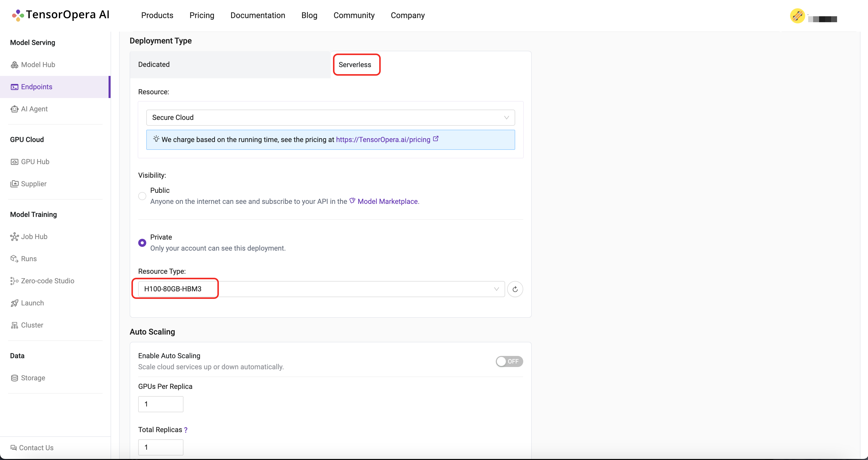
Task: Open the Storage section
Action: [33, 377]
